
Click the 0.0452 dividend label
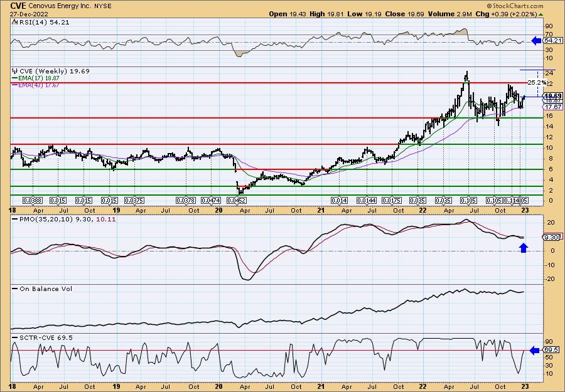coord(237,200)
